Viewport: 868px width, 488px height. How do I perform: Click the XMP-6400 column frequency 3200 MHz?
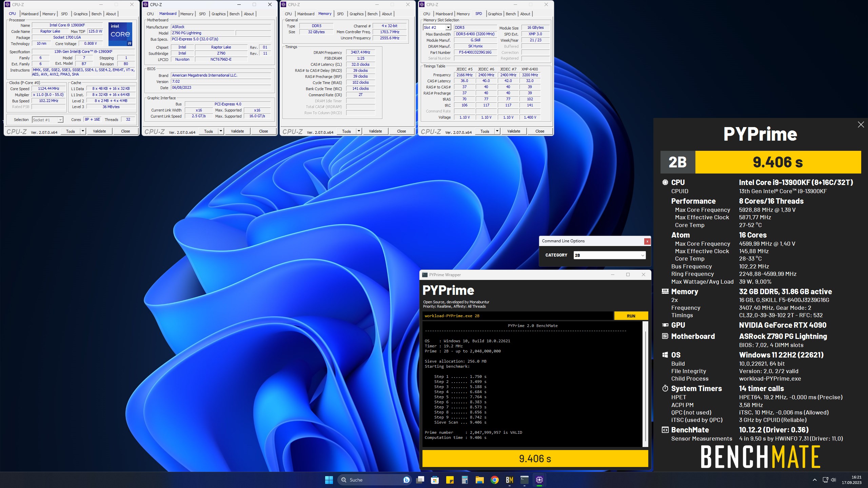point(530,75)
